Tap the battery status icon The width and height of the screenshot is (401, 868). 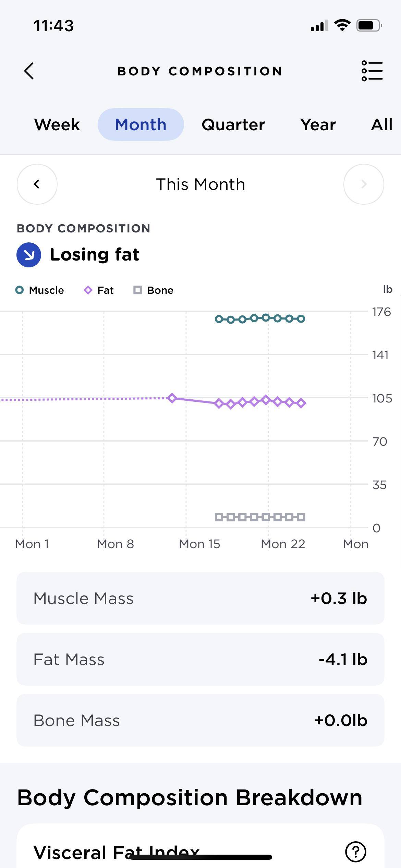(x=369, y=26)
